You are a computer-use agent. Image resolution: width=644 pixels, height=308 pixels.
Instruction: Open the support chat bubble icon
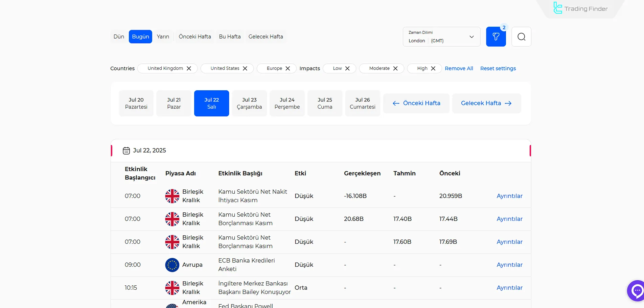pyautogui.click(x=637, y=290)
